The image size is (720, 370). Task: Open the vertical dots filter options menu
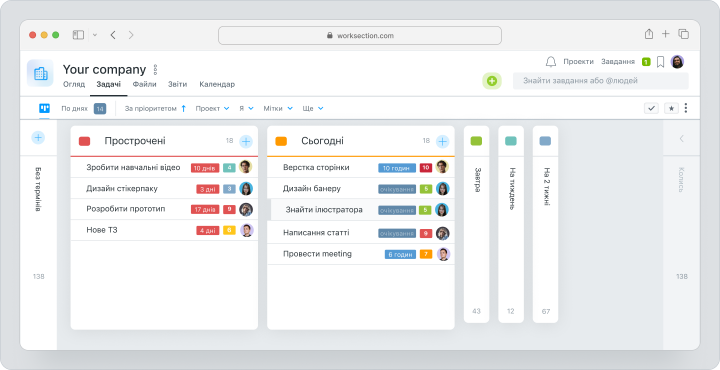tap(686, 108)
